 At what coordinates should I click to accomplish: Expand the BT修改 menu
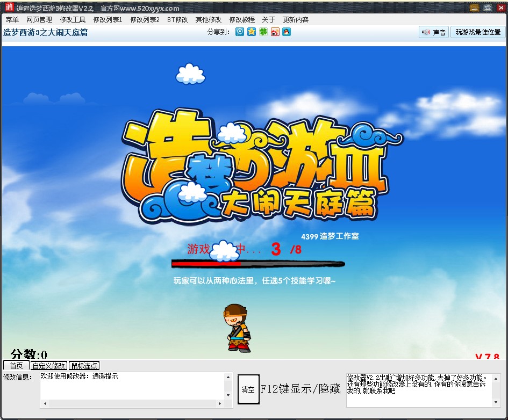click(x=177, y=19)
